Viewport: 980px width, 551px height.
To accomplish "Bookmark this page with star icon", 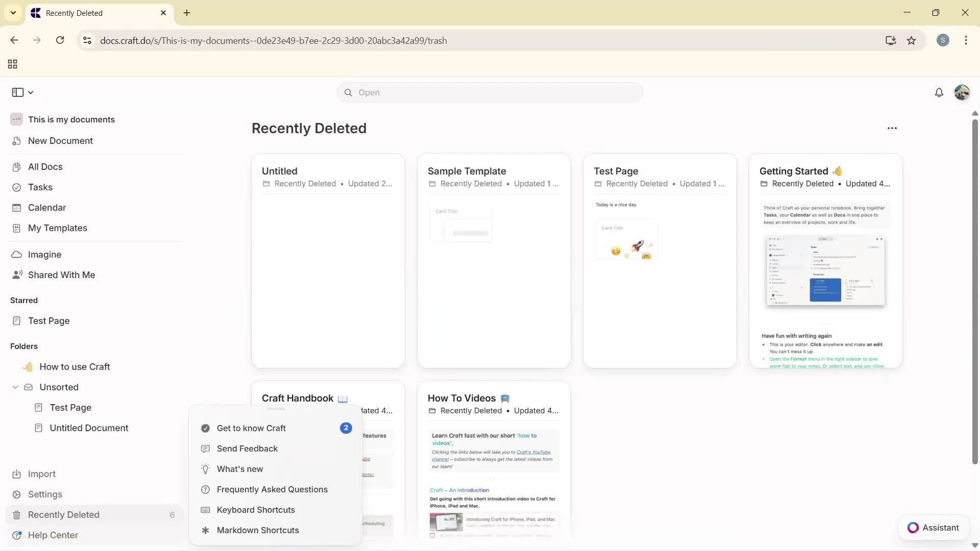I will click(911, 40).
